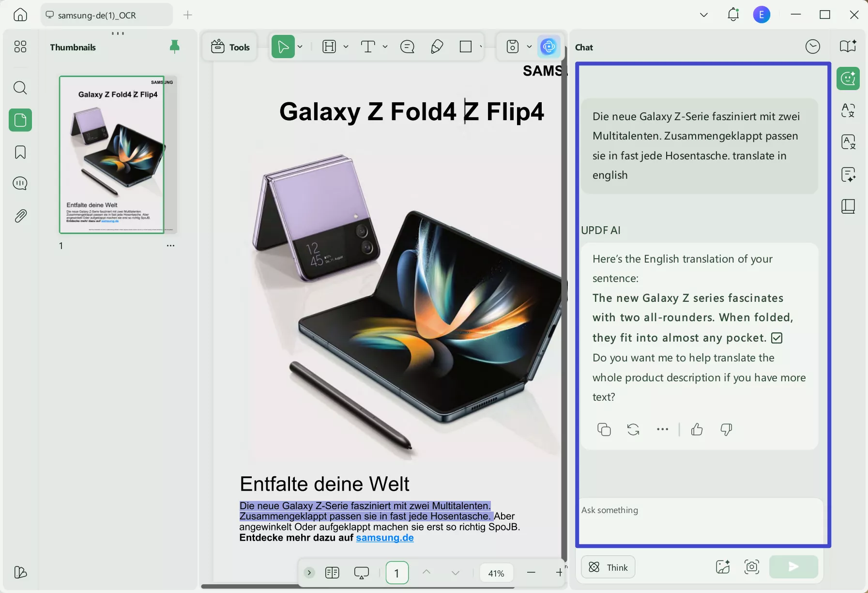868x593 pixels.
Task: Open the samsung.de link
Action: tap(385, 538)
